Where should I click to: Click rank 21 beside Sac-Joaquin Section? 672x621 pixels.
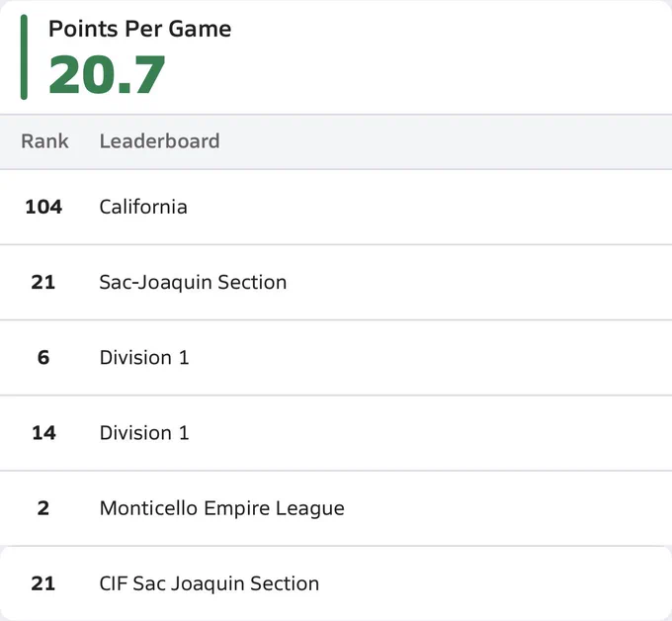[43, 282]
